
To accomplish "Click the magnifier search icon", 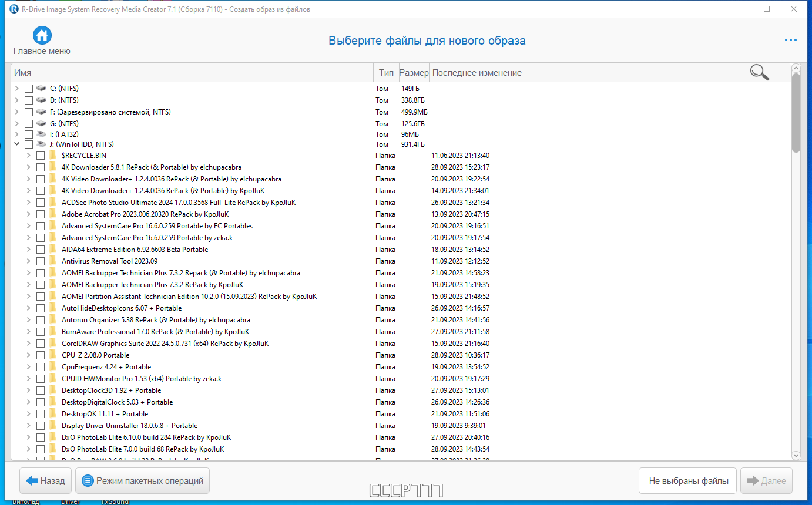I will (x=759, y=72).
